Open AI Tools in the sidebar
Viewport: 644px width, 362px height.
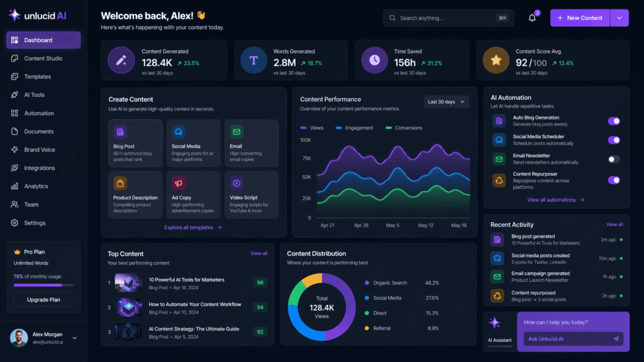coord(43,95)
